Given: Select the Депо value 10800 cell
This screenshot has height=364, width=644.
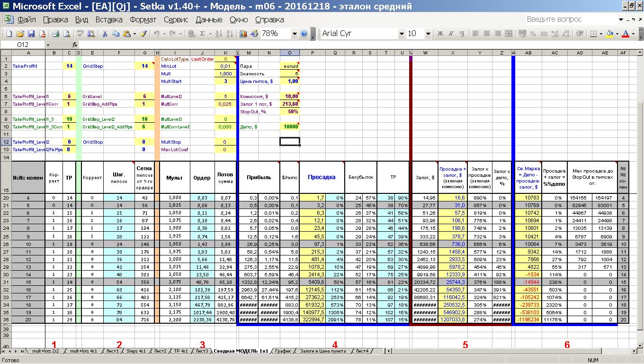Looking at the screenshot, I should click(290, 127).
